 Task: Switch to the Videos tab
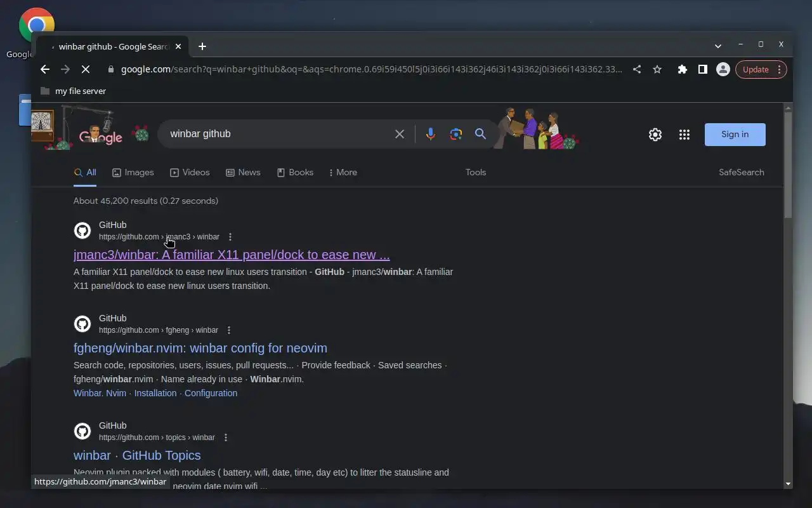tap(190, 173)
